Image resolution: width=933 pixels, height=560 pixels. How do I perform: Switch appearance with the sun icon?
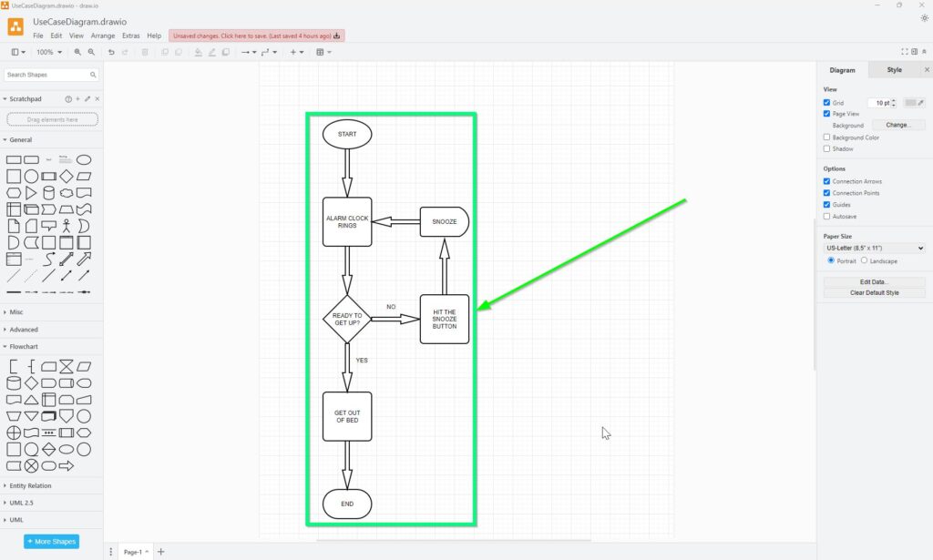[925, 18]
